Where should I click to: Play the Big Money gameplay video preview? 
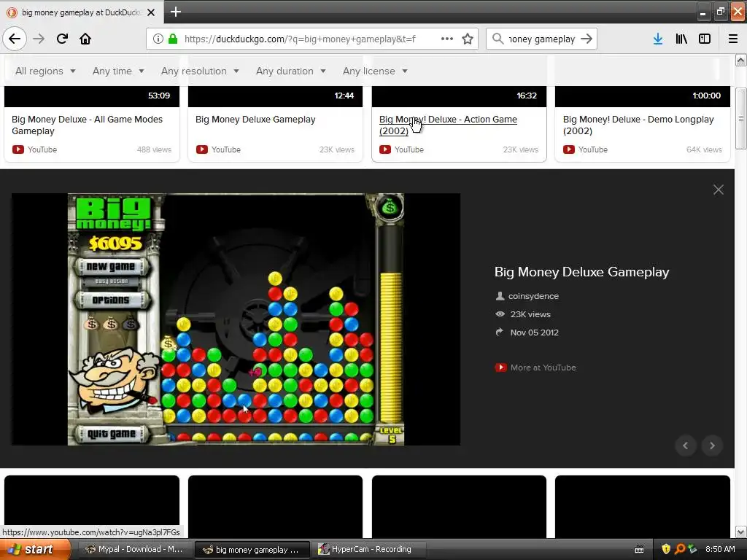click(236, 319)
